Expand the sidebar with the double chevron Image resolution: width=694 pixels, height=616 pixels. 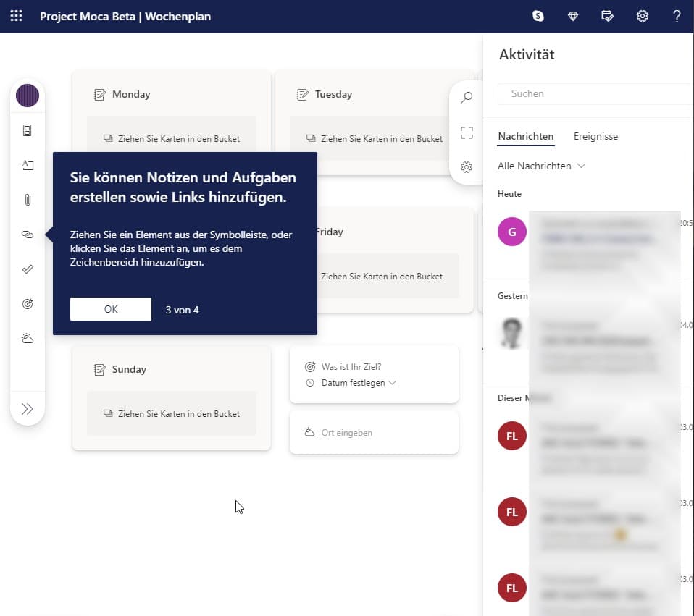(x=28, y=408)
